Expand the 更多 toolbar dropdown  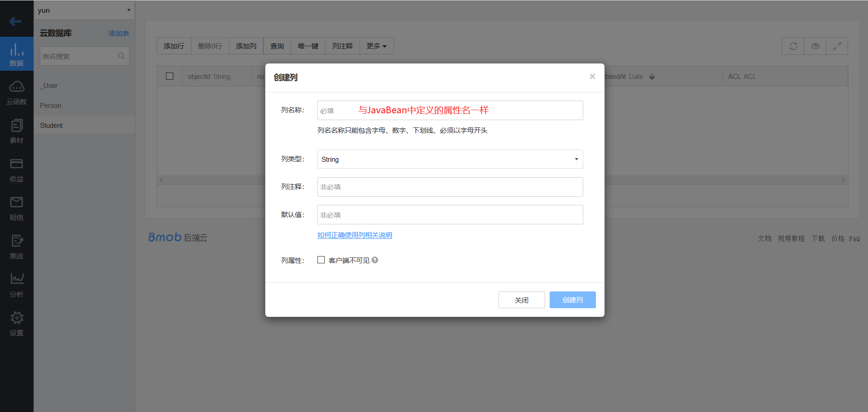click(376, 46)
